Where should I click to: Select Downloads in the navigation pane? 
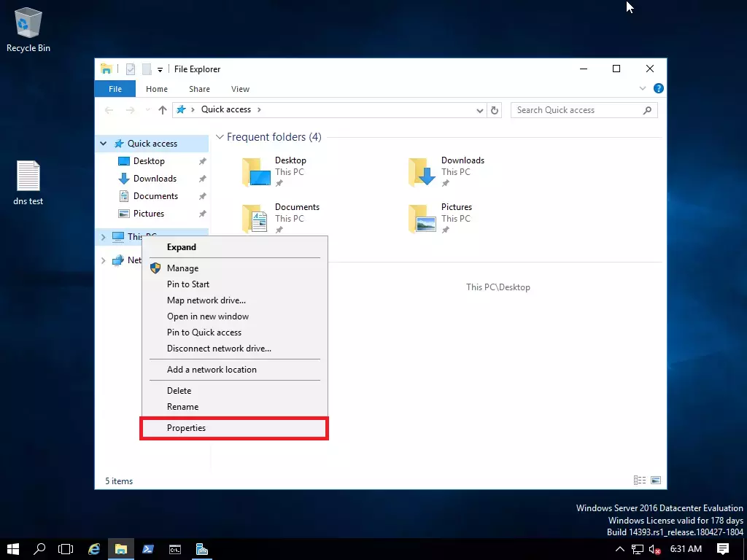tap(155, 179)
